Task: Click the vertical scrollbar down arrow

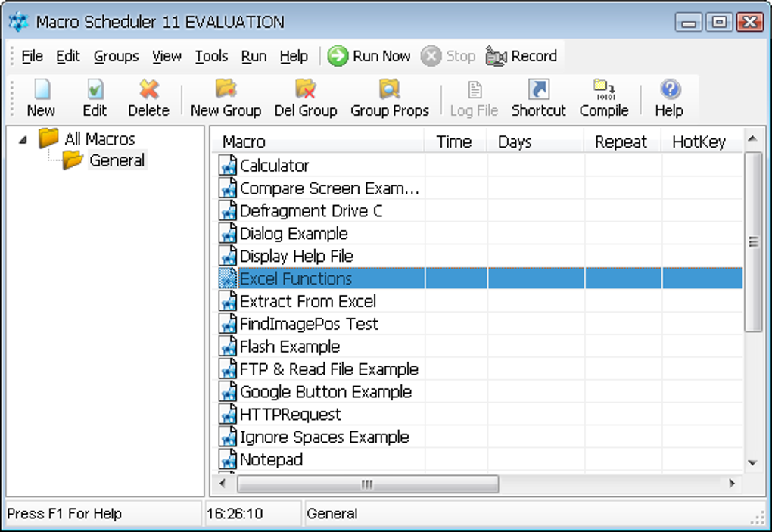Action: [x=752, y=462]
